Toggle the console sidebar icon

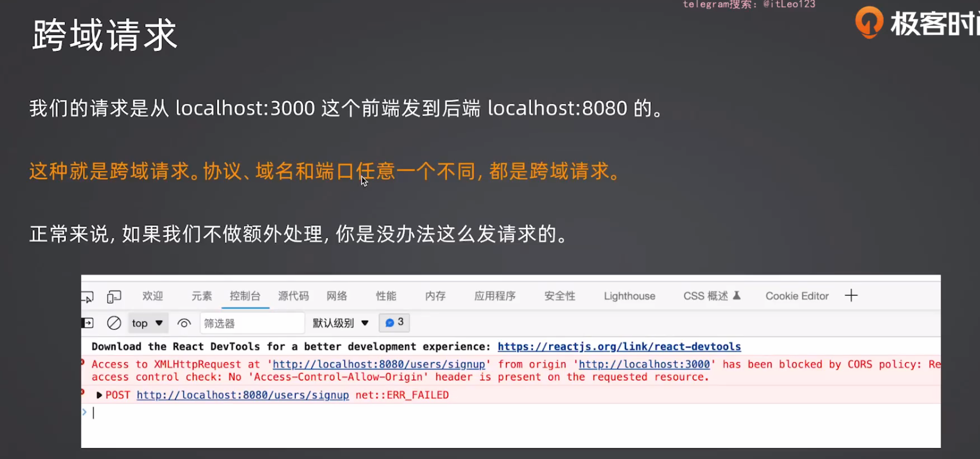88,323
